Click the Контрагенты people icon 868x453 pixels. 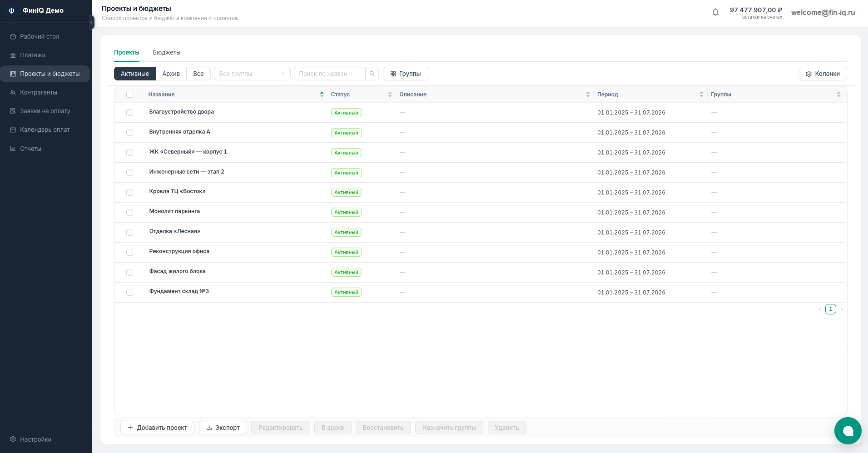[x=13, y=93]
